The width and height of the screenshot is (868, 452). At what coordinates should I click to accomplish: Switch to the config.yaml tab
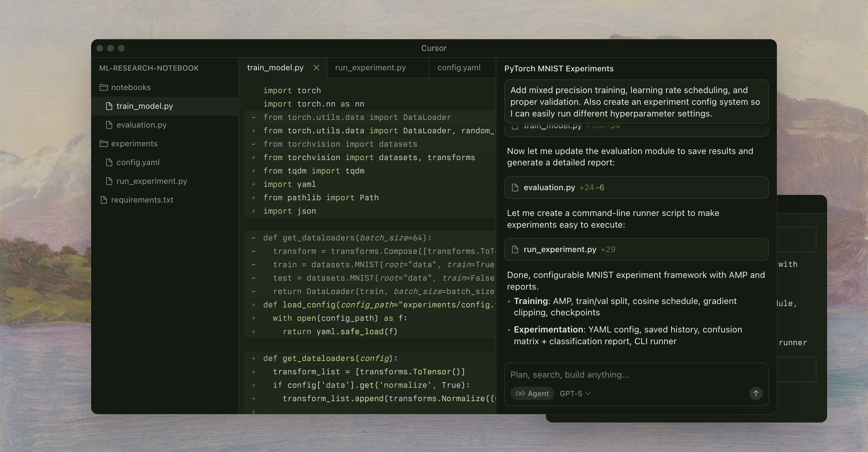tap(458, 68)
